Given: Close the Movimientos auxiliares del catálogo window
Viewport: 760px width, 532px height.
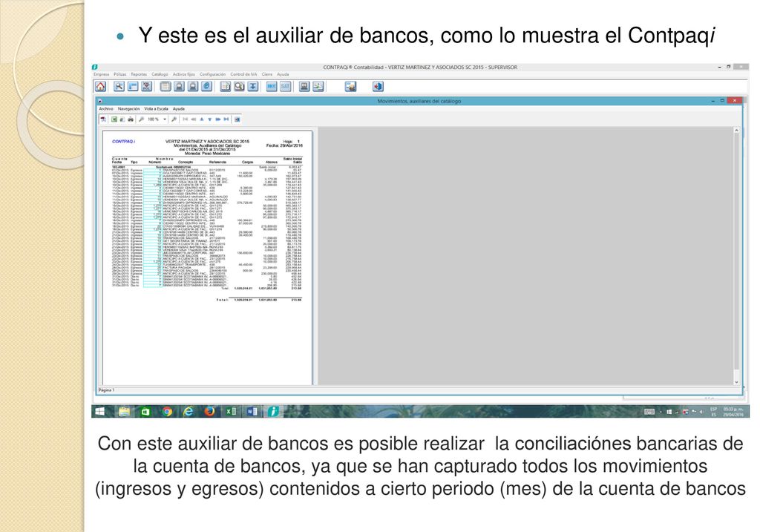Looking at the screenshot, I should point(734,100).
